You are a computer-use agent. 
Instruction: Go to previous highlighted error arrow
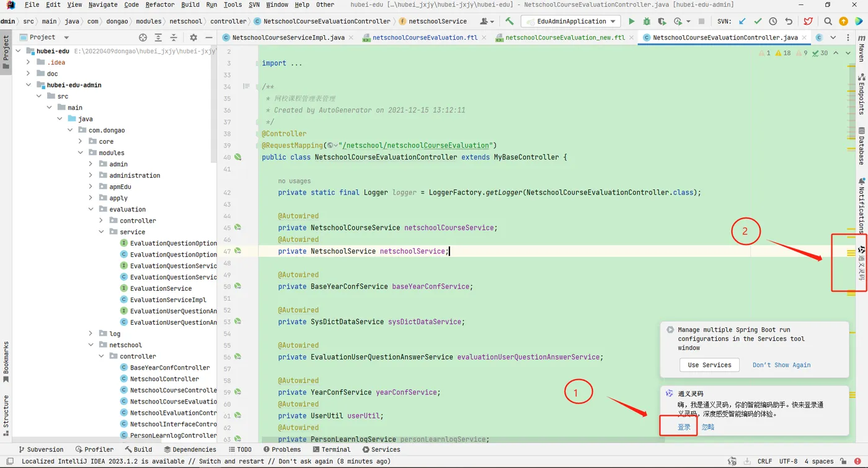coord(836,53)
